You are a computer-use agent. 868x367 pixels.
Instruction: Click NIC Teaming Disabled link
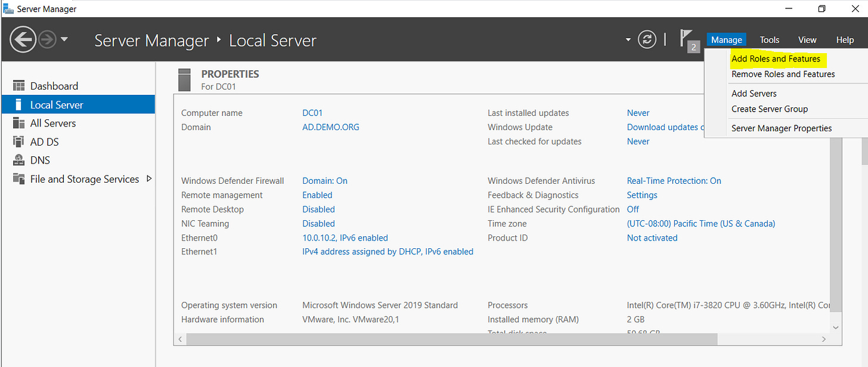pos(318,224)
